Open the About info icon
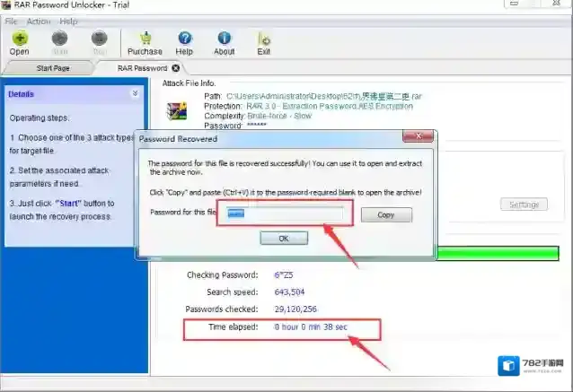 (224, 39)
